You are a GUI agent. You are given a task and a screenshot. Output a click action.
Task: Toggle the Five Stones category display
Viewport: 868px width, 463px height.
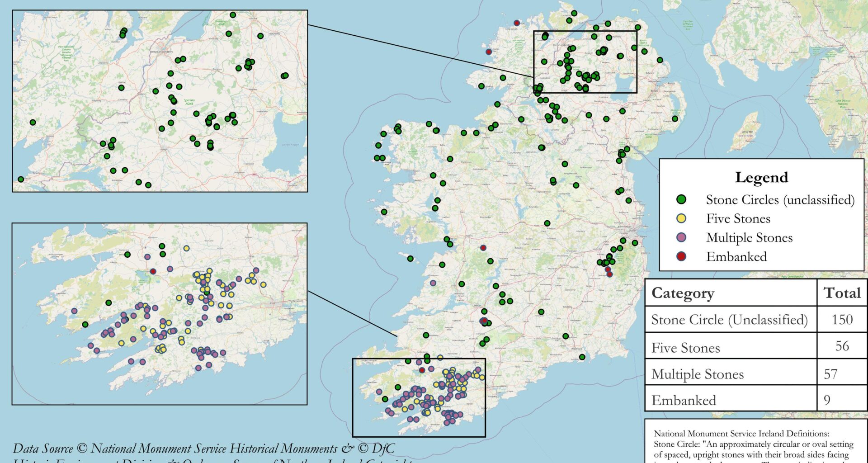(x=738, y=219)
